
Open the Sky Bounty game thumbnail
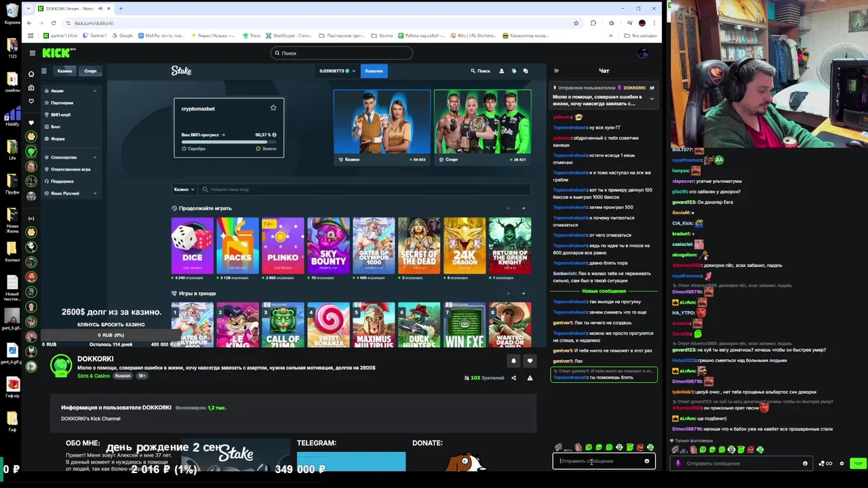tap(328, 245)
